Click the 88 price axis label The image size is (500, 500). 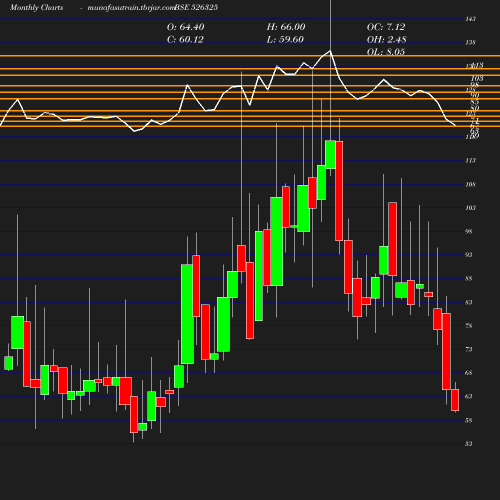coord(469,279)
